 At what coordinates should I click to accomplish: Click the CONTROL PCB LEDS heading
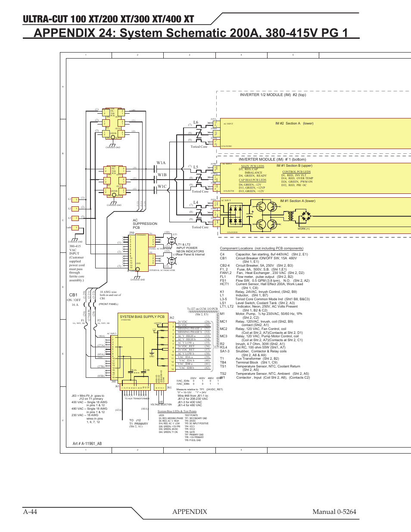pyautogui.click(x=296, y=172)
